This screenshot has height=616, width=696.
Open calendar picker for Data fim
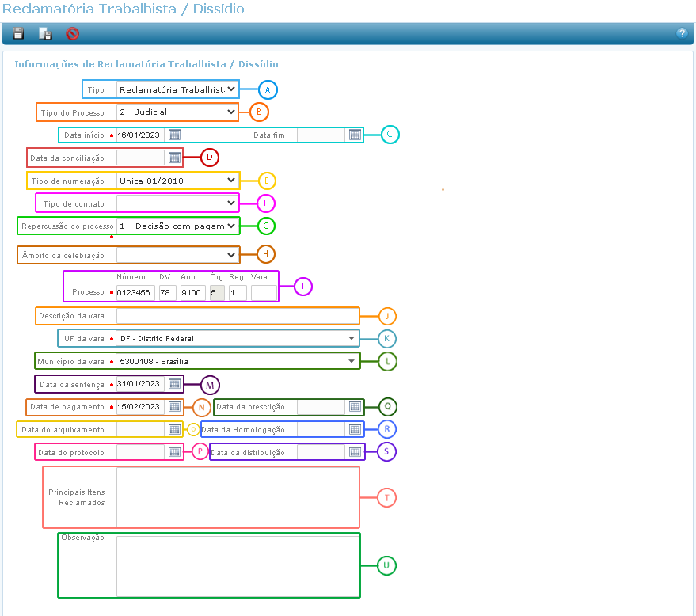point(356,135)
